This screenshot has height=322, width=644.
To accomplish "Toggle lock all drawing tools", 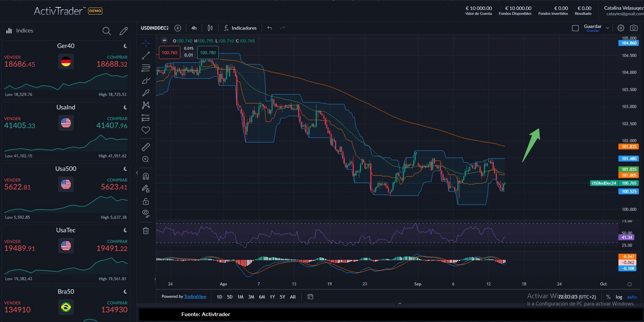I will [x=146, y=201].
